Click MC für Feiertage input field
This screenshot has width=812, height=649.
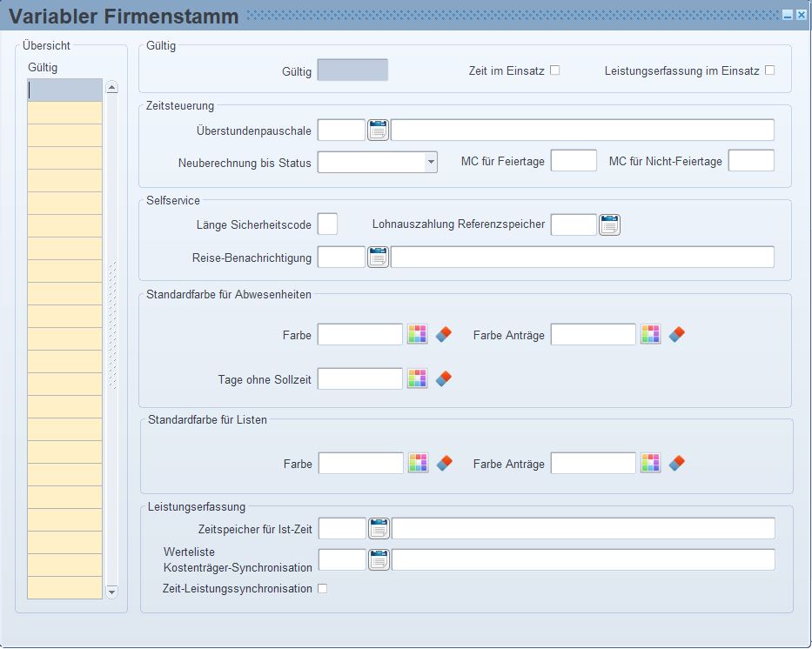574,160
